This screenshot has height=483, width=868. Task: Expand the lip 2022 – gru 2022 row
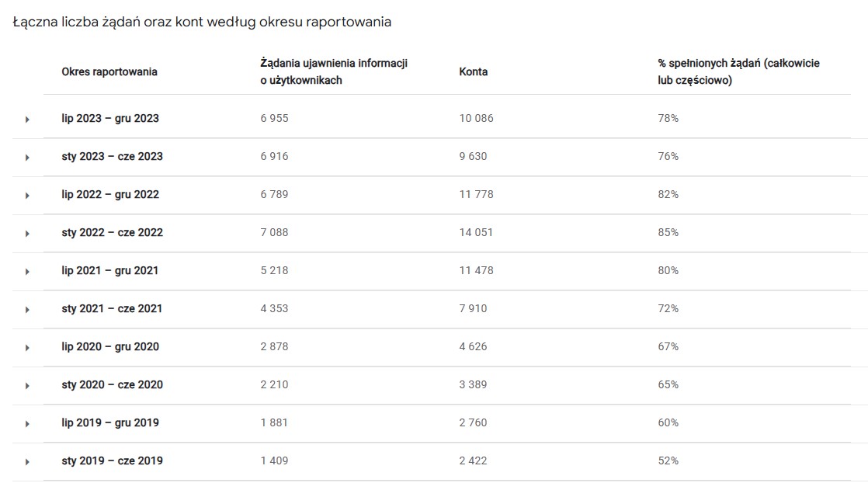pyautogui.click(x=27, y=196)
